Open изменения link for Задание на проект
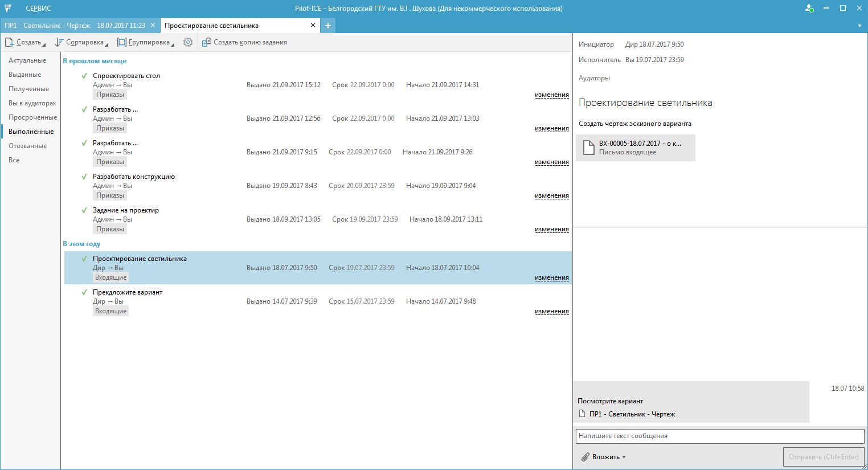This screenshot has height=470, width=868. [x=552, y=230]
